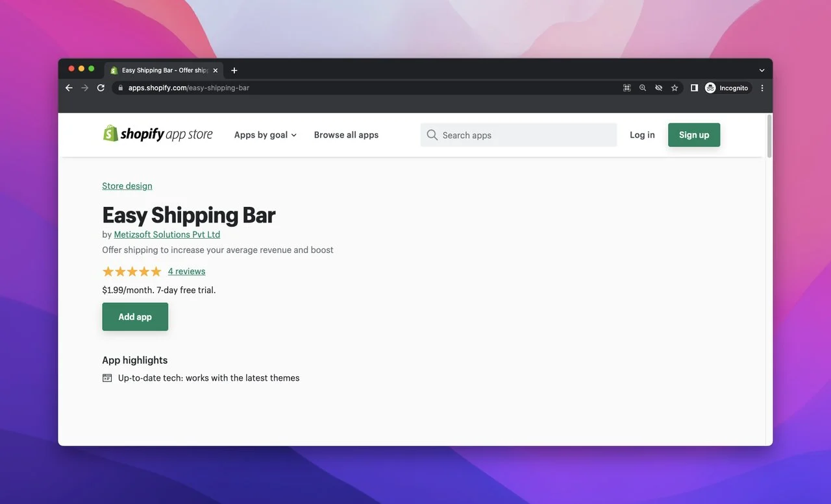Open a new tab with plus button
Screen dimensions: 831x504
point(234,70)
